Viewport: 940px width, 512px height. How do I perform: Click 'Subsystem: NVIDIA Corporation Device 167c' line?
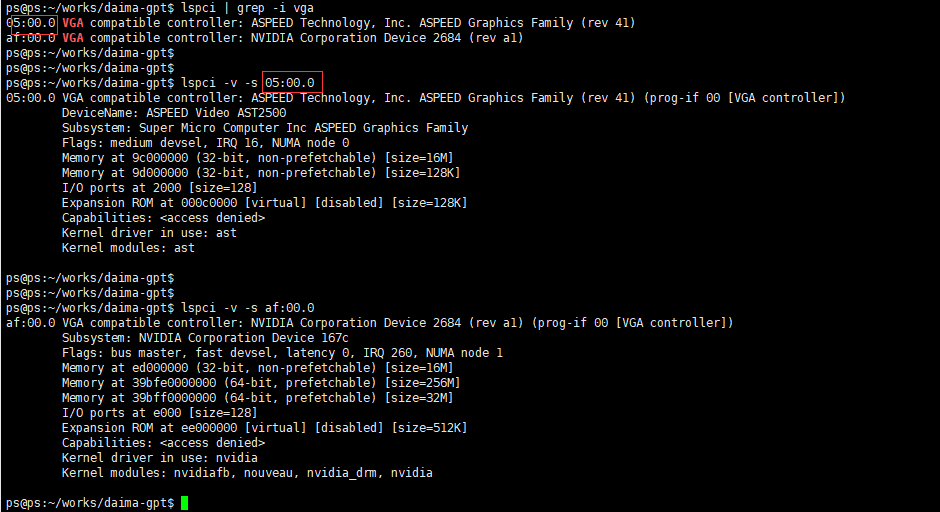click(205, 338)
